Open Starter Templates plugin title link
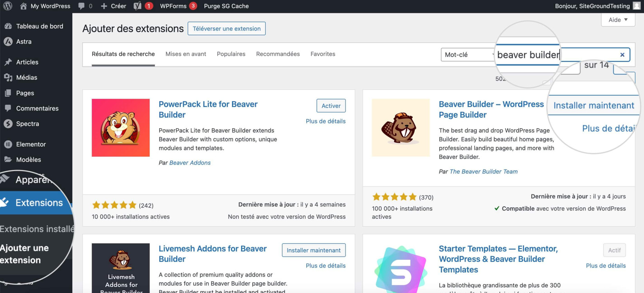644x293 pixels. pos(498,259)
